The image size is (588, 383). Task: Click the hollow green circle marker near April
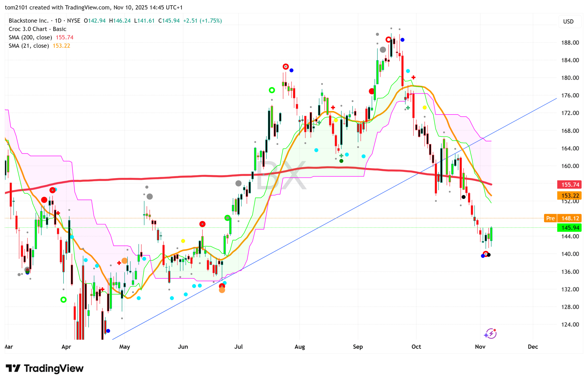pos(64,300)
